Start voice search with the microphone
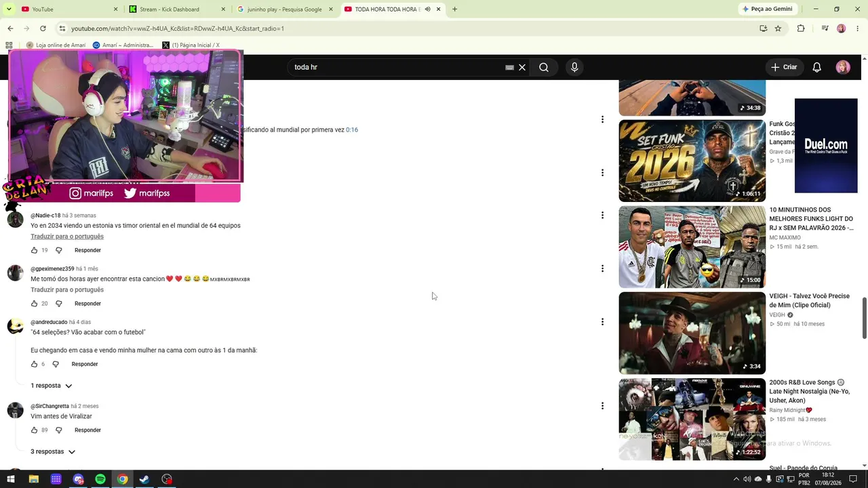 click(574, 68)
